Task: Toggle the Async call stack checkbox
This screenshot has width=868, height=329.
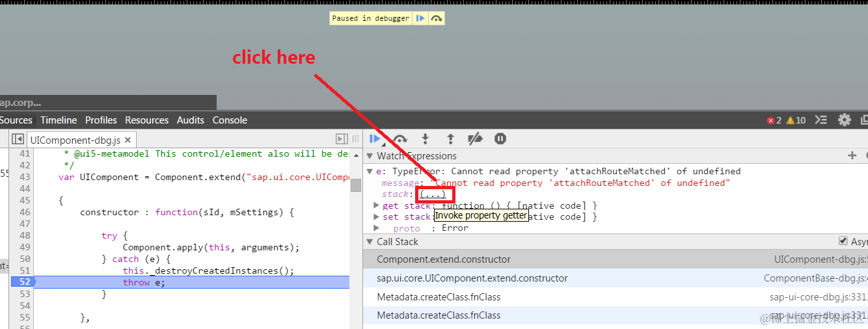Action: coord(843,241)
